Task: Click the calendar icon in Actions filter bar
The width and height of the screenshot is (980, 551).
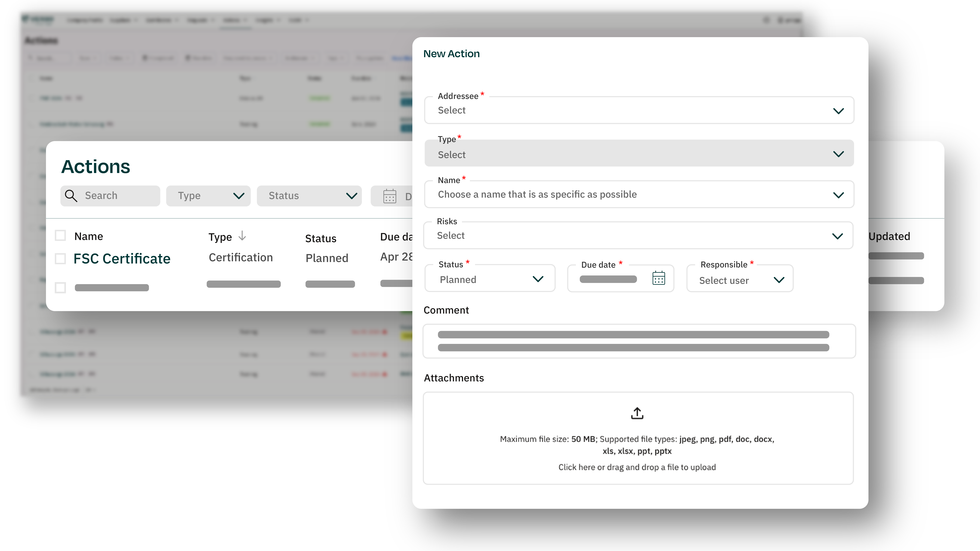Action: 390,196
